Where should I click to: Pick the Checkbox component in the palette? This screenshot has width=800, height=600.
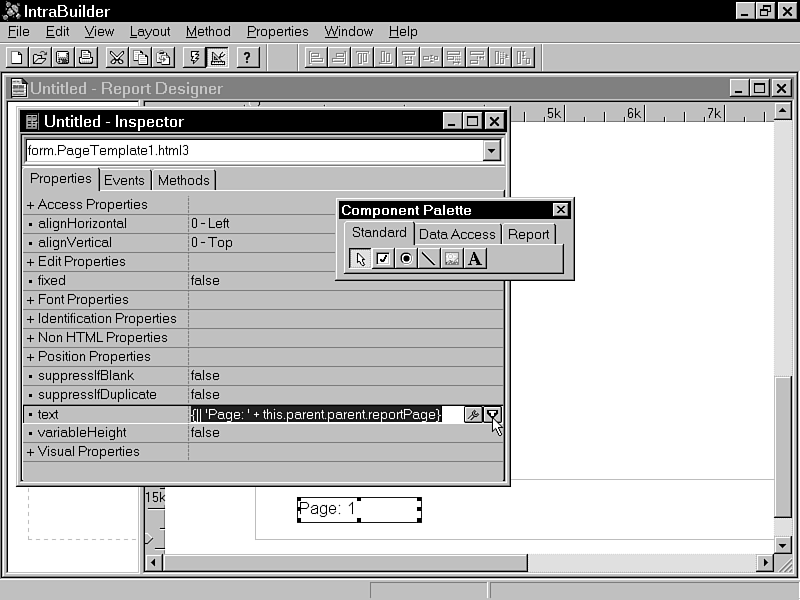pos(383,259)
